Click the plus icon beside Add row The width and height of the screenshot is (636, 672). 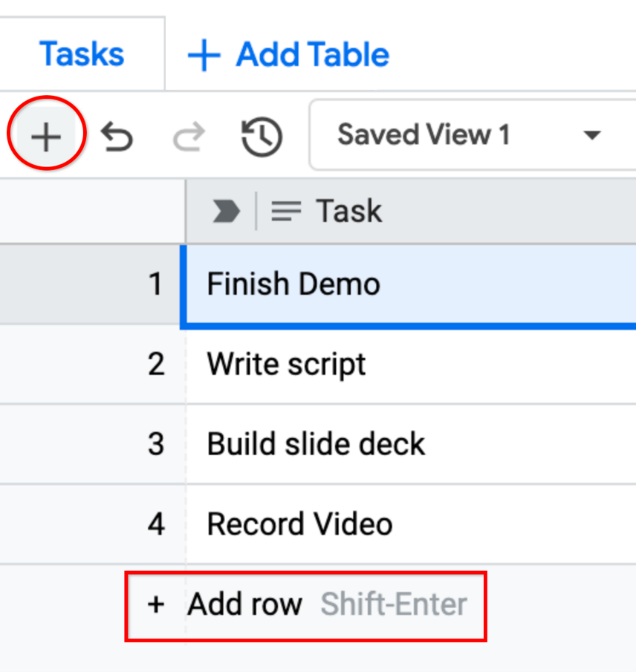pos(155,604)
